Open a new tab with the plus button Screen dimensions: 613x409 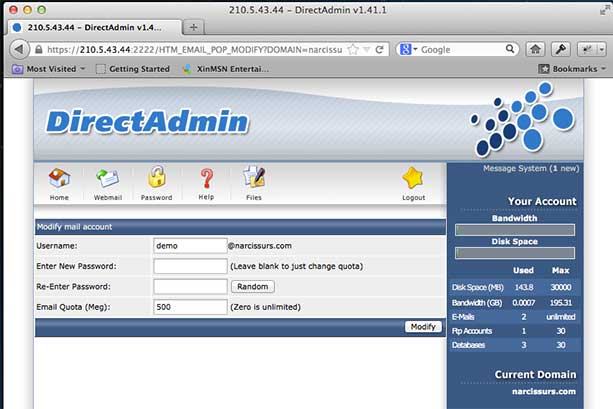coord(193,27)
